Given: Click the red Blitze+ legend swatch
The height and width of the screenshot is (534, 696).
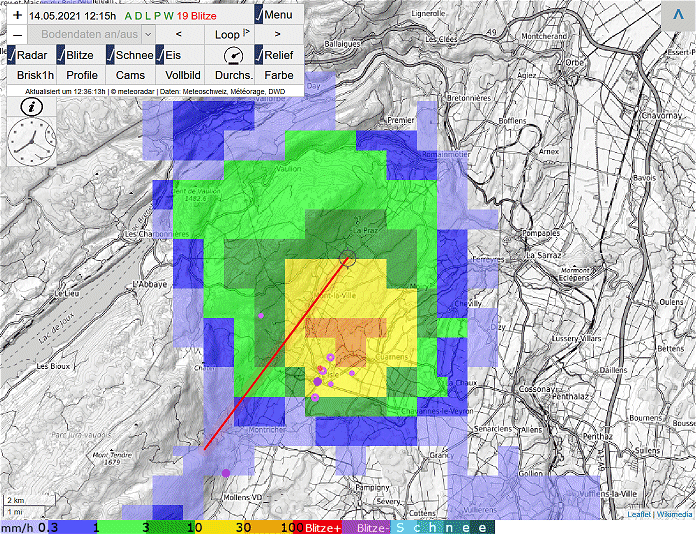Looking at the screenshot, I should 318,528.
